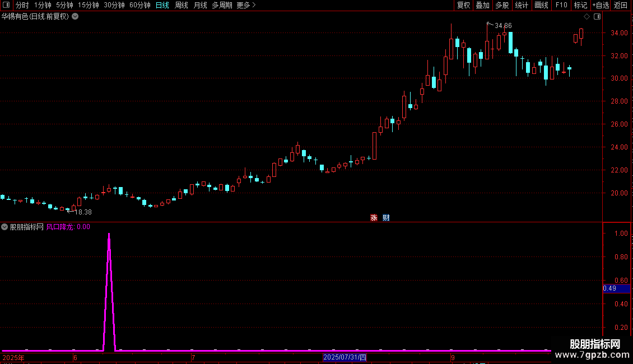
Task: Add stock with +自选 button
Action: point(601,5)
